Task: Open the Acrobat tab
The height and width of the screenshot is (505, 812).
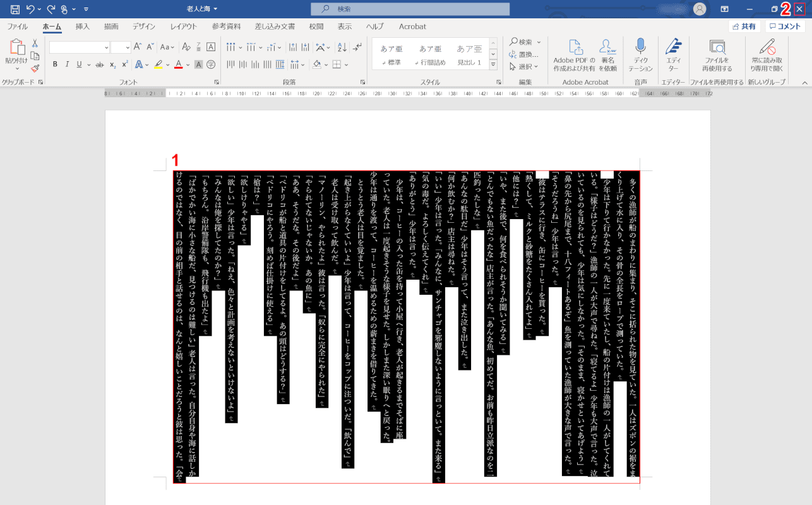Action: click(412, 27)
